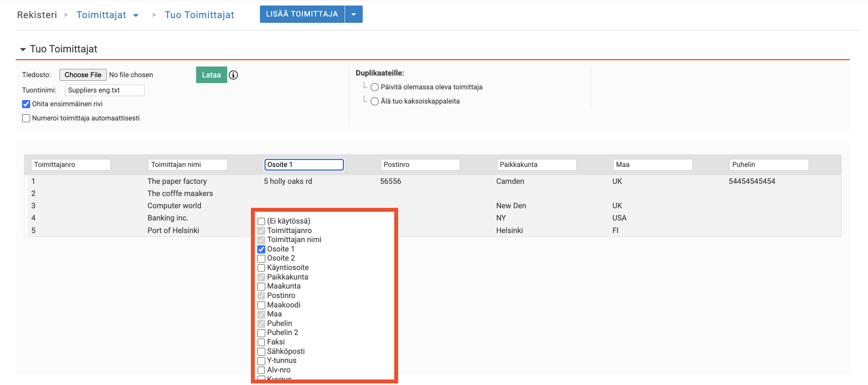Click the green Lataa button
This screenshot has height=385, width=868.
(x=211, y=75)
